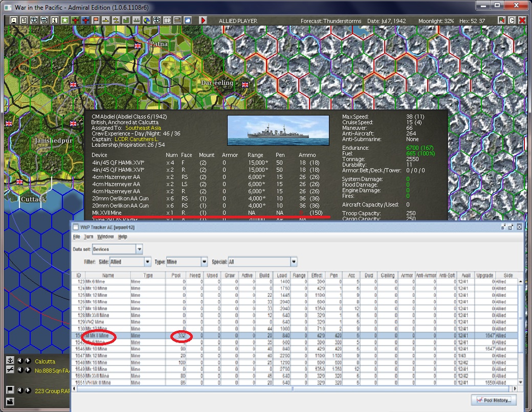
Task: Sort the table by the Pool column header
Action: pos(176,276)
